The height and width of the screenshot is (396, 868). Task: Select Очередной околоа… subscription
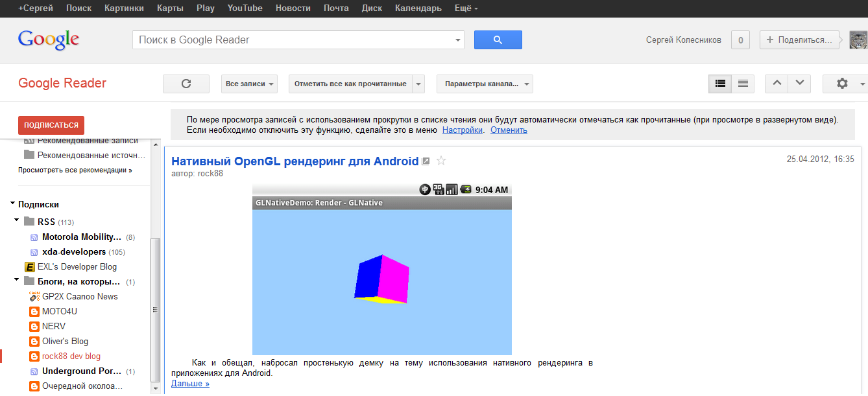tap(82, 386)
